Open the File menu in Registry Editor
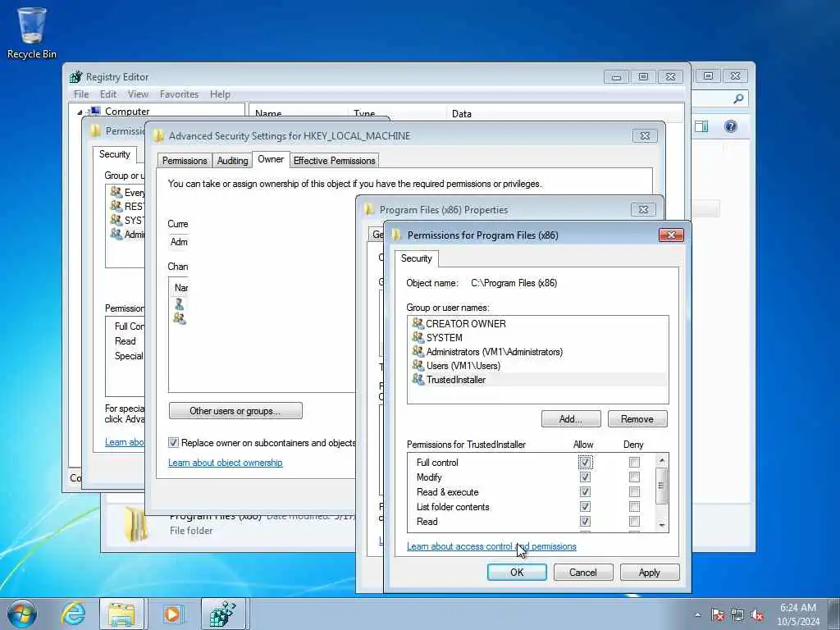Viewport: 840px width, 630px height. point(81,94)
